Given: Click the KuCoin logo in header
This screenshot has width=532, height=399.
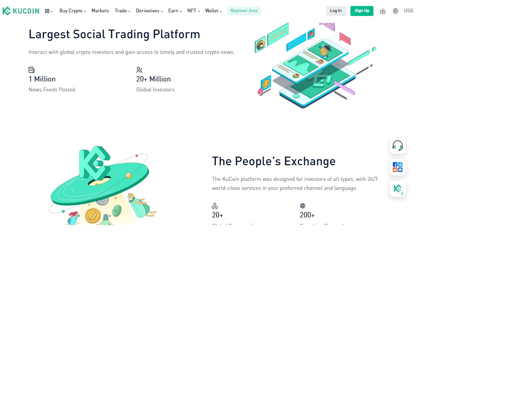Looking at the screenshot, I should coord(21,11).
